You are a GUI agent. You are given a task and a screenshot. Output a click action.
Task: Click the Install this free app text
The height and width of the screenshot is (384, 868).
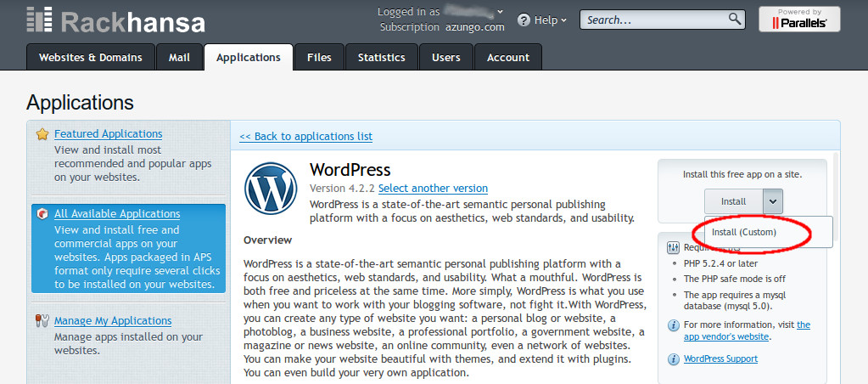coord(742,174)
